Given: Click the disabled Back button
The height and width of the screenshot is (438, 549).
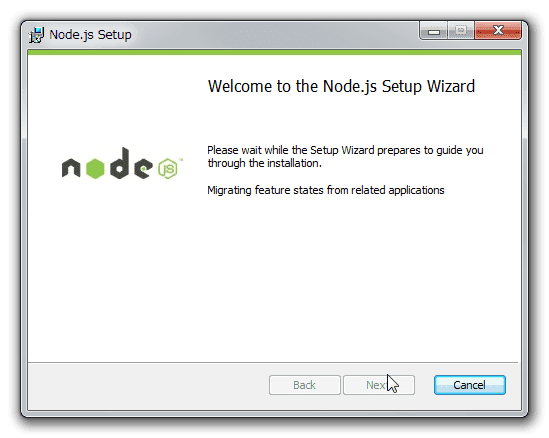Looking at the screenshot, I should pos(305,385).
